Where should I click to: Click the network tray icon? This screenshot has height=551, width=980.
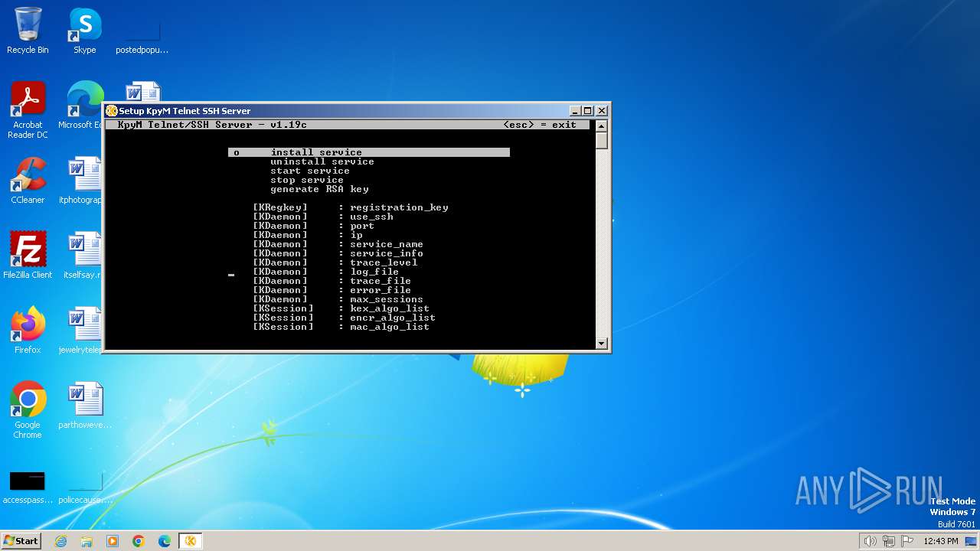(x=890, y=541)
